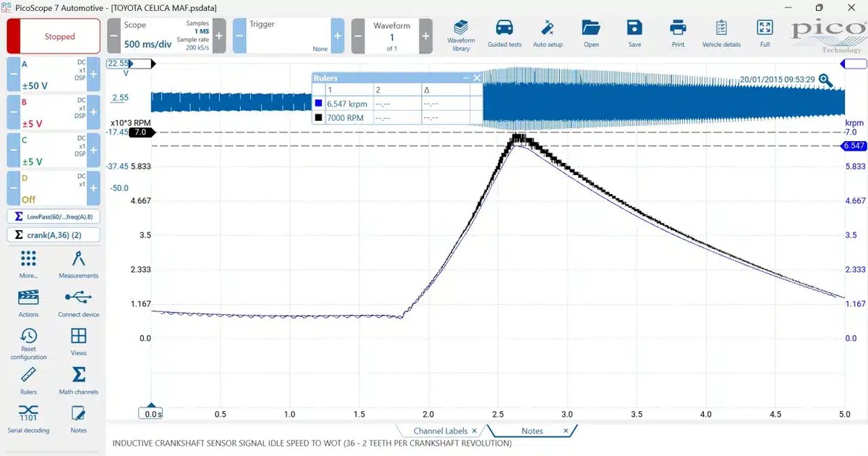Increase Channel C input range
This screenshot has width=868, height=456.
tap(93, 151)
